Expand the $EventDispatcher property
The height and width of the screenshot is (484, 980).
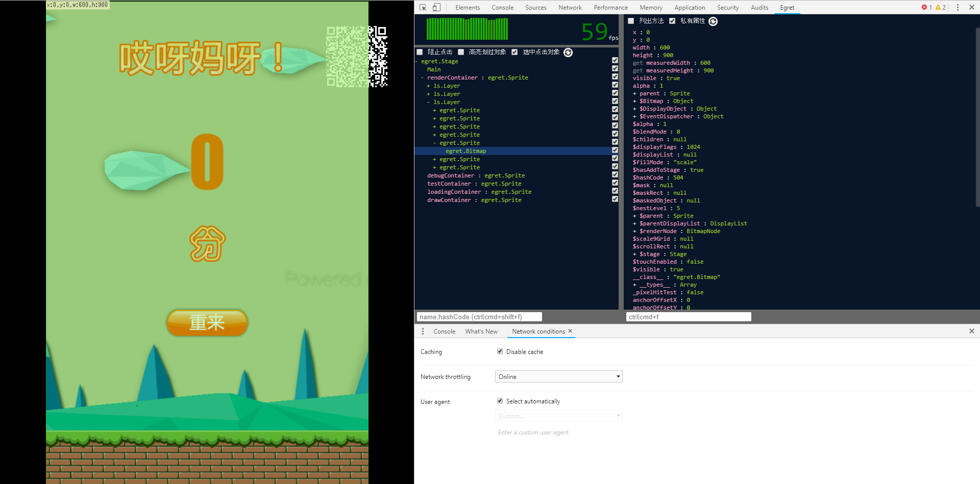click(x=634, y=116)
